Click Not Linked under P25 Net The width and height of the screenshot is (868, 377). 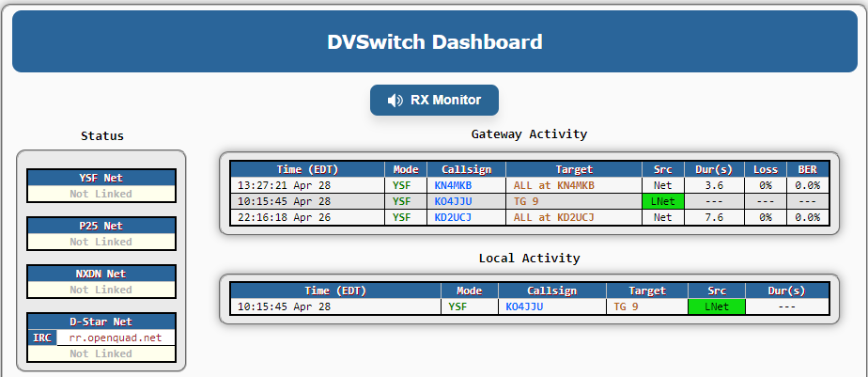click(x=101, y=242)
